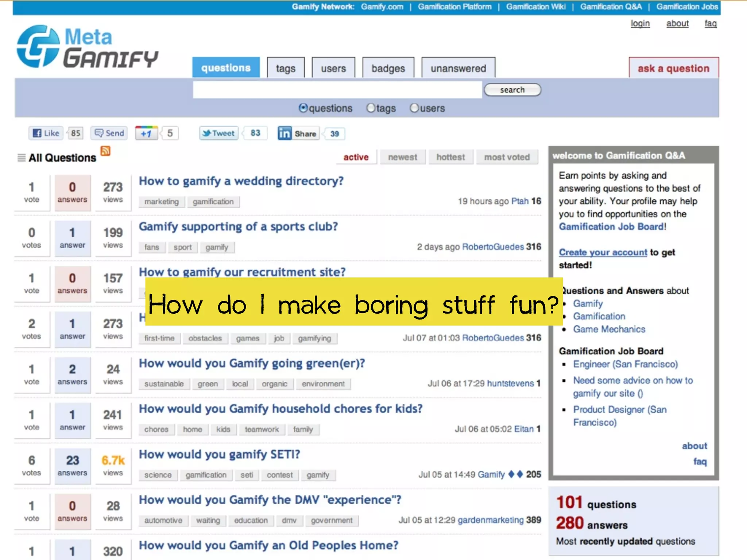Click the Google +1 button

147,133
